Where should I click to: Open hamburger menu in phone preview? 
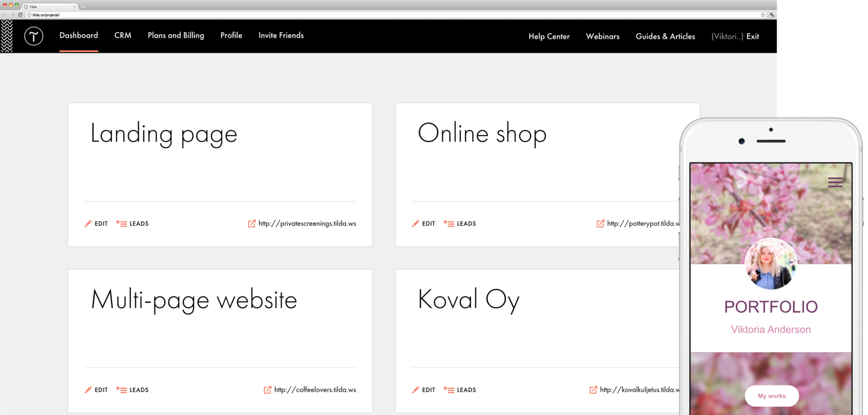[835, 182]
